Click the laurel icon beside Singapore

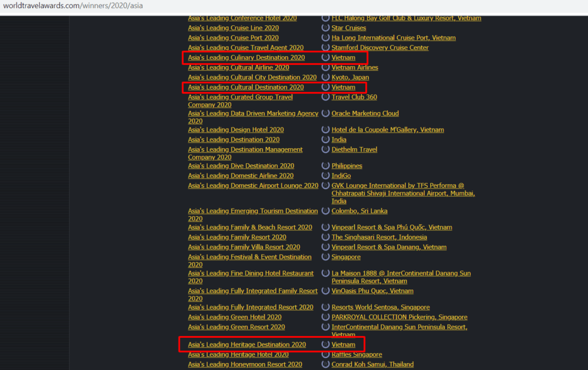click(x=326, y=257)
